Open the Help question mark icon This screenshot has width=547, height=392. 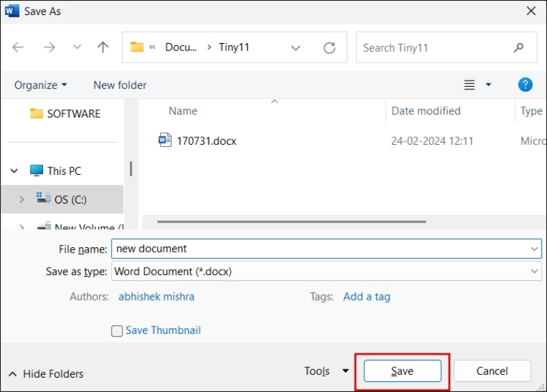[x=525, y=85]
